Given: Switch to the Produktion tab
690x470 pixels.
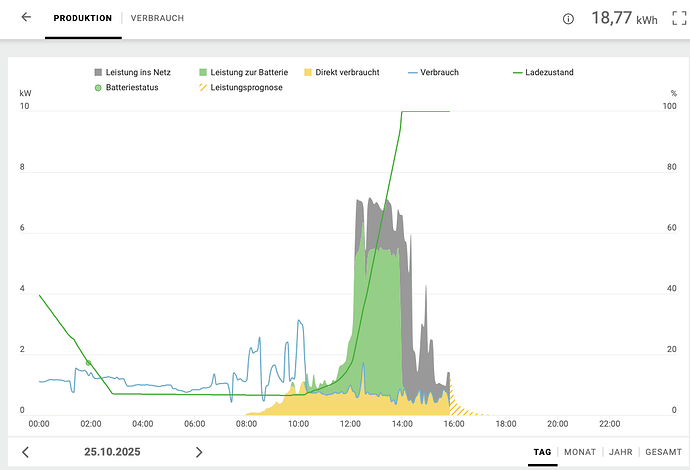Looking at the screenshot, I should tap(83, 18).
